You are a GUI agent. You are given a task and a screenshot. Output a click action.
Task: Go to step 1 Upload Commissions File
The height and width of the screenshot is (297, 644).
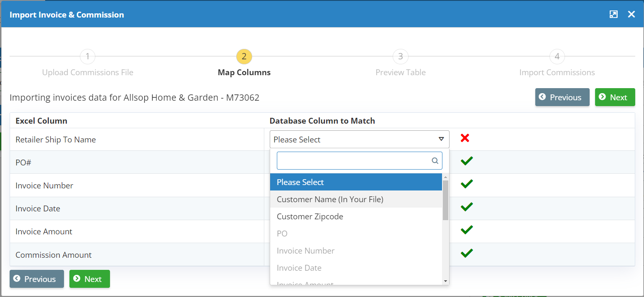tap(87, 56)
